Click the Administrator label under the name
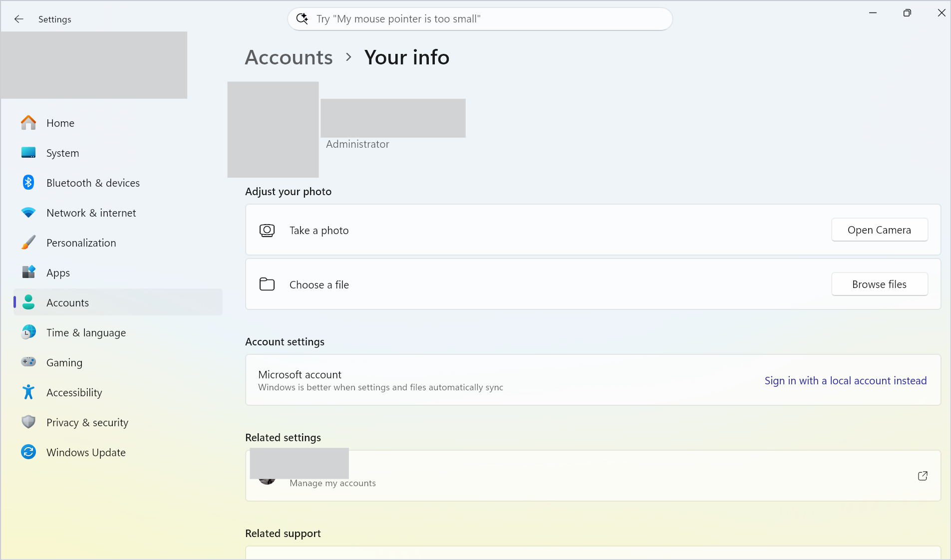Image resolution: width=951 pixels, height=560 pixels. click(357, 144)
